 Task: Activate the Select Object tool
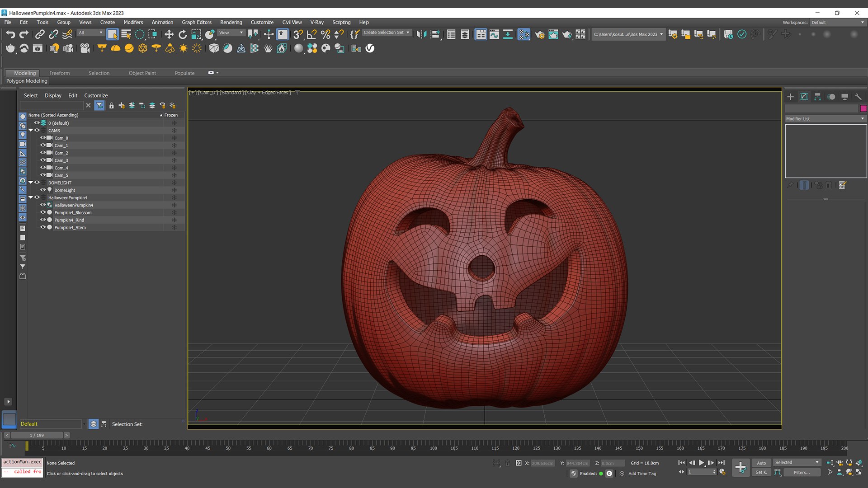(113, 34)
